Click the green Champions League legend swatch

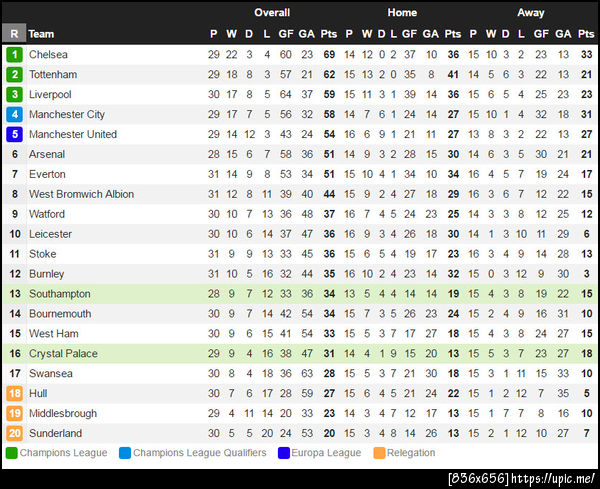pos(11,453)
